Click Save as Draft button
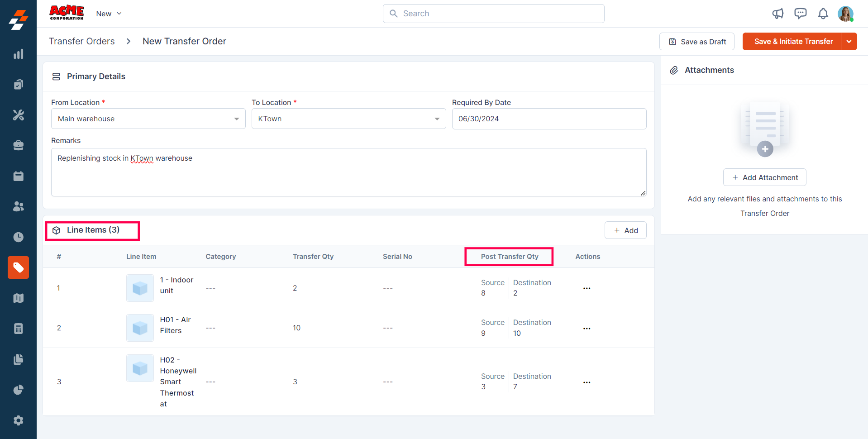Viewport: 868px width, 439px height. [696, 42]
